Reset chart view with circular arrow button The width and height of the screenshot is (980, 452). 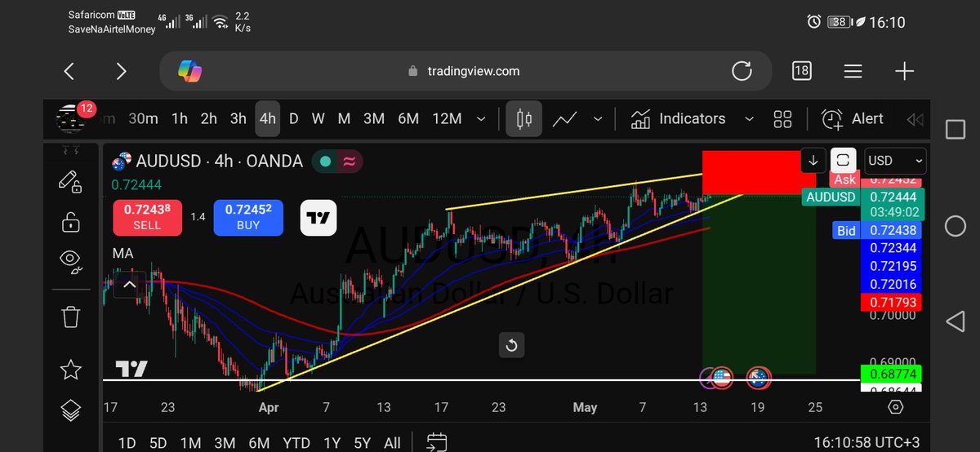coord(511,345)
